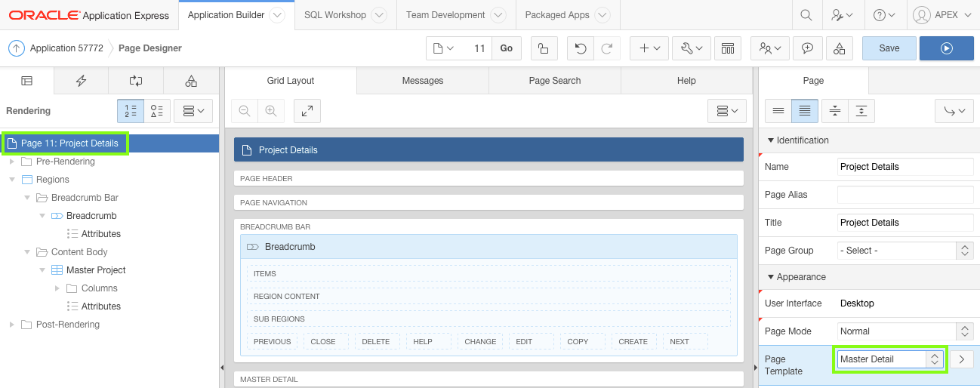Open the search icon in top header
Viewport: 980px width, 388px height.
click(x=806, y=15)
